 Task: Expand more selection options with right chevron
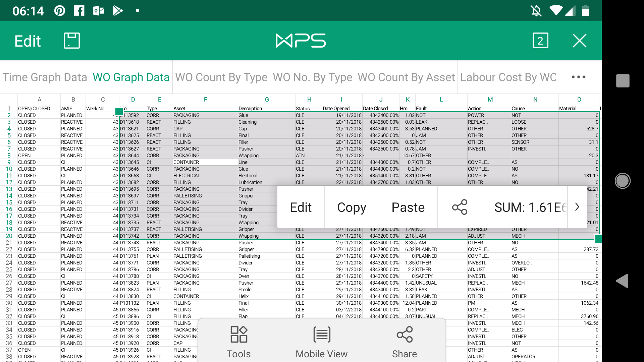pos(577,207)
